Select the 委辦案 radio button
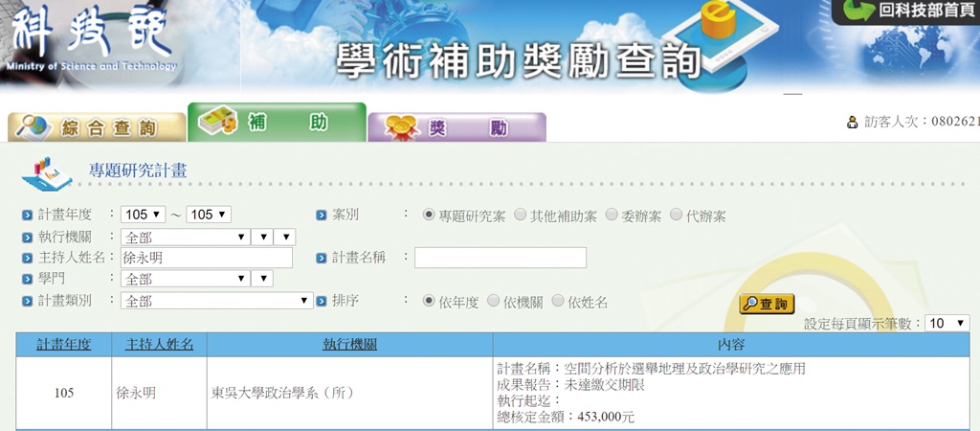The image size is (980, 431). pos(612,215)
